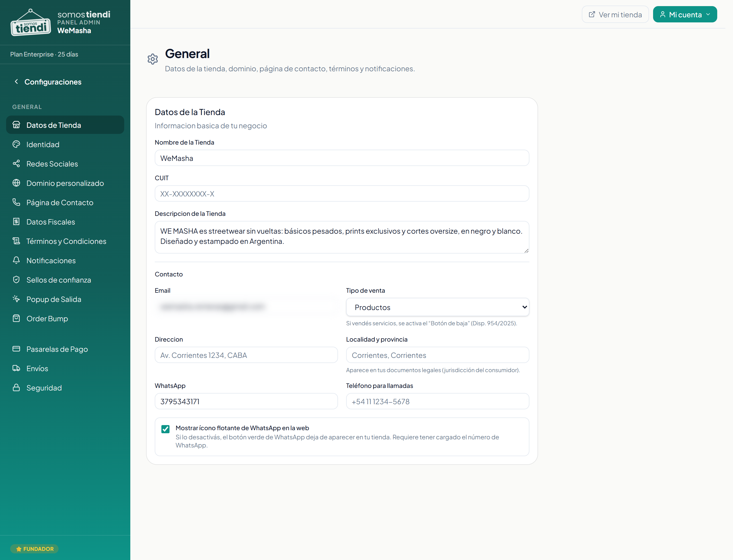Open the Mi cuenta button
The height and width of the screenshot is (560, 733).
coord(685,14)
